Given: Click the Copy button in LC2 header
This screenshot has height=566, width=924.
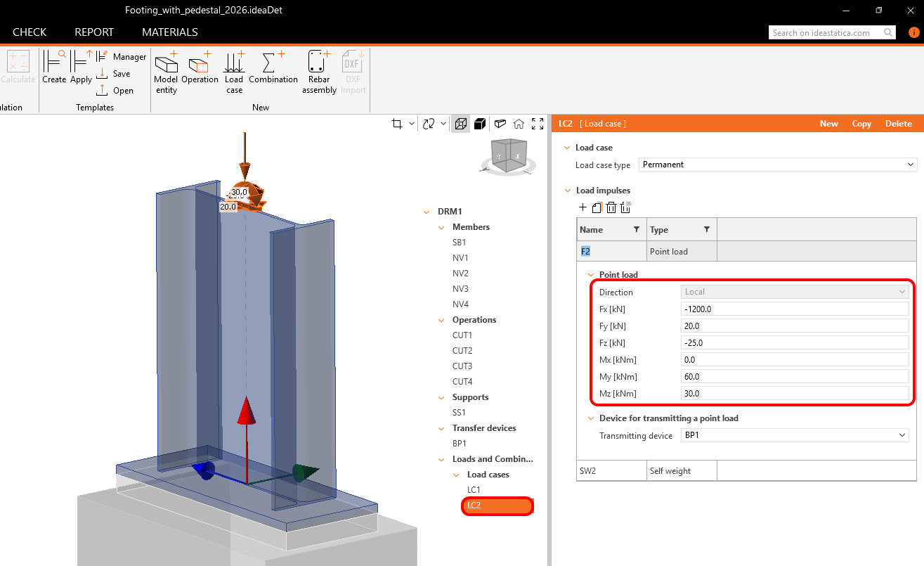Looking at the screenshot, I should point(861,124).
